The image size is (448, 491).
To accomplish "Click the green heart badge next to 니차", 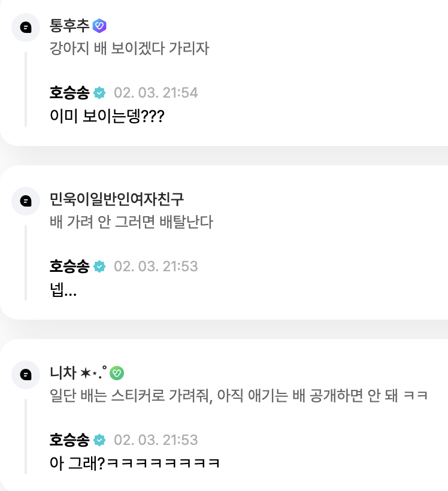I will (117, 372).
